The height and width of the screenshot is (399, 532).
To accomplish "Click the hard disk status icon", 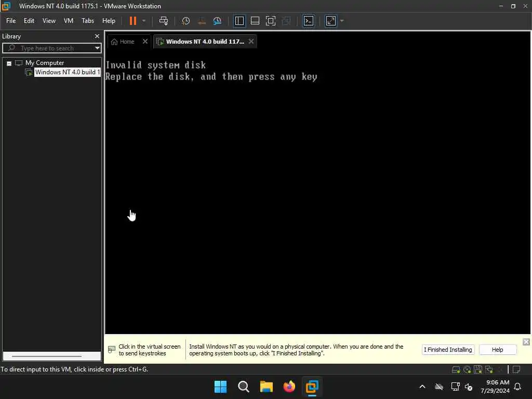I will [x=456, y=369].
